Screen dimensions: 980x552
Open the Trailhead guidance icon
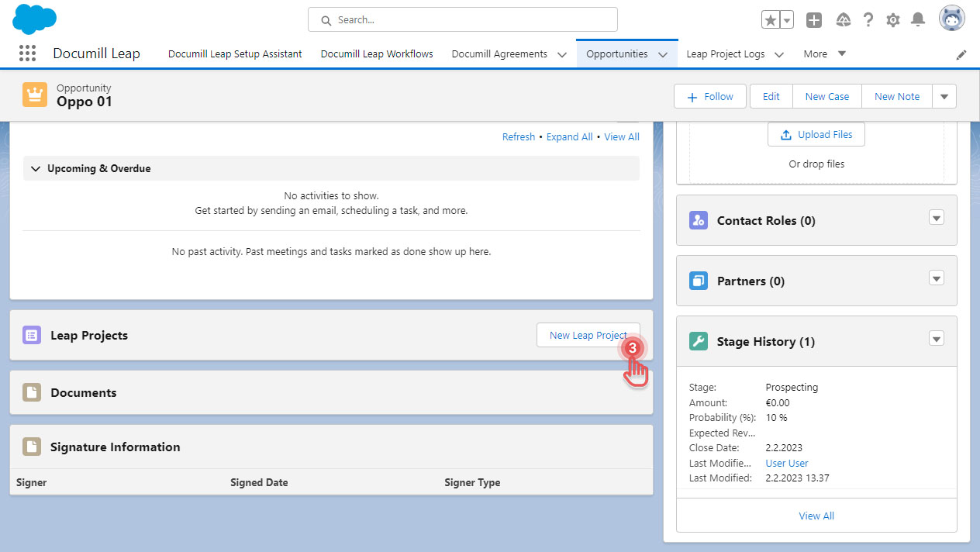842,19
